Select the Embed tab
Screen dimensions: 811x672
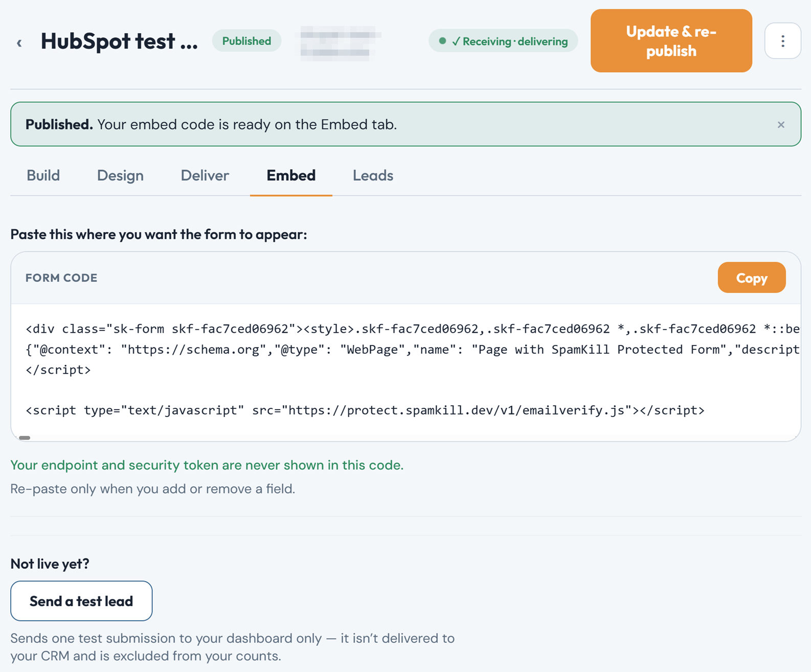coord(291,175)
